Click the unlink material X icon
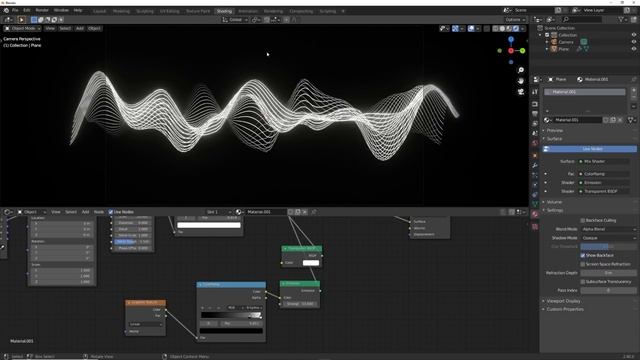This screenshot has width=640, height=360. pos(620,120)
